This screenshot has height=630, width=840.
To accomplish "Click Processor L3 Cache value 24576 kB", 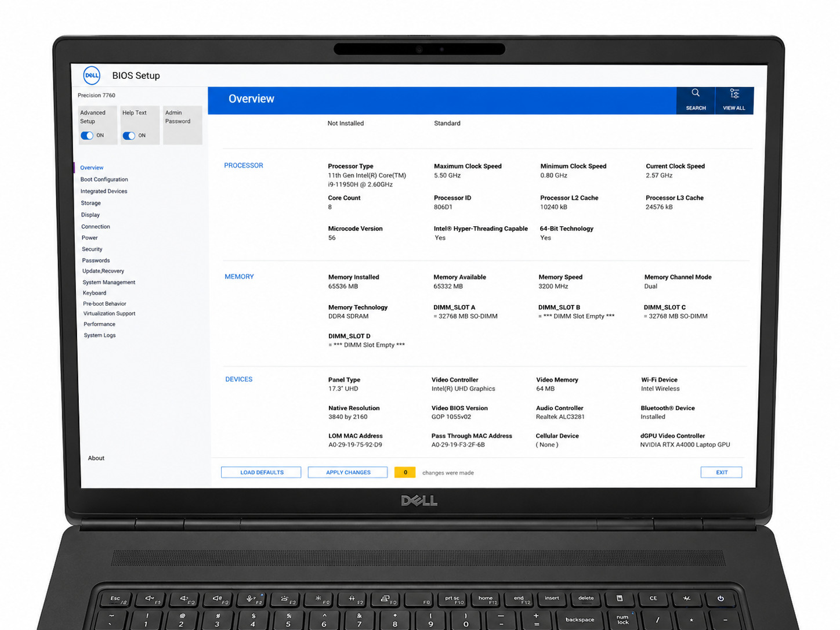I will [659, 207].
